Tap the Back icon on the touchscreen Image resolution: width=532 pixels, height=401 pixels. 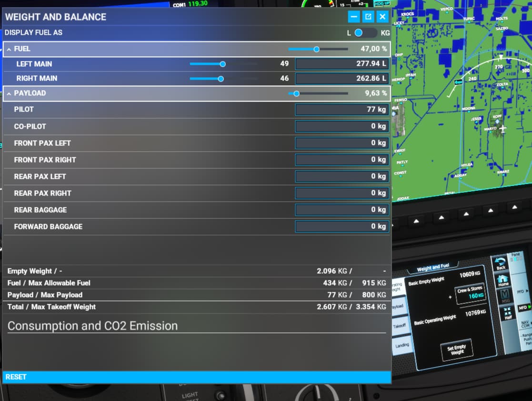pyautogui.click(x=500, y=263)
